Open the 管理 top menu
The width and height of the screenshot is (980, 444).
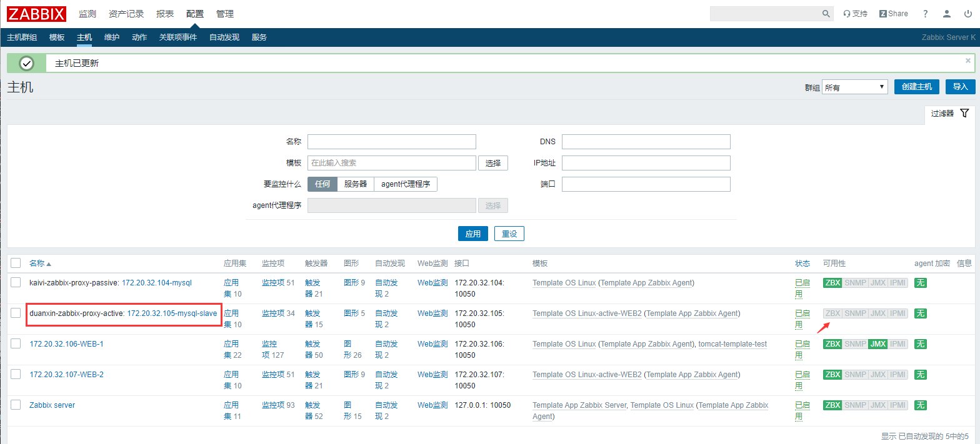point(225,14)
